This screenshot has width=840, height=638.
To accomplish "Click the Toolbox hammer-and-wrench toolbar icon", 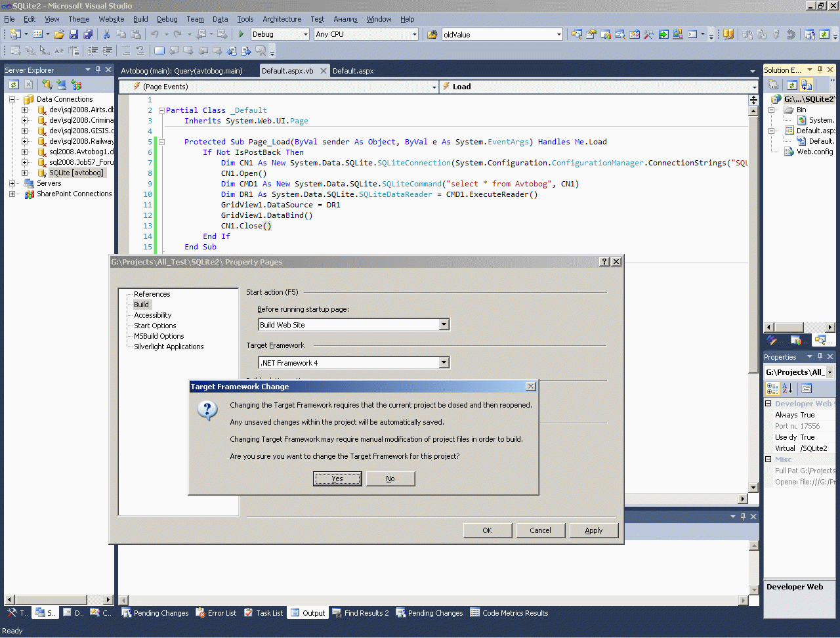I will (649, 34).
